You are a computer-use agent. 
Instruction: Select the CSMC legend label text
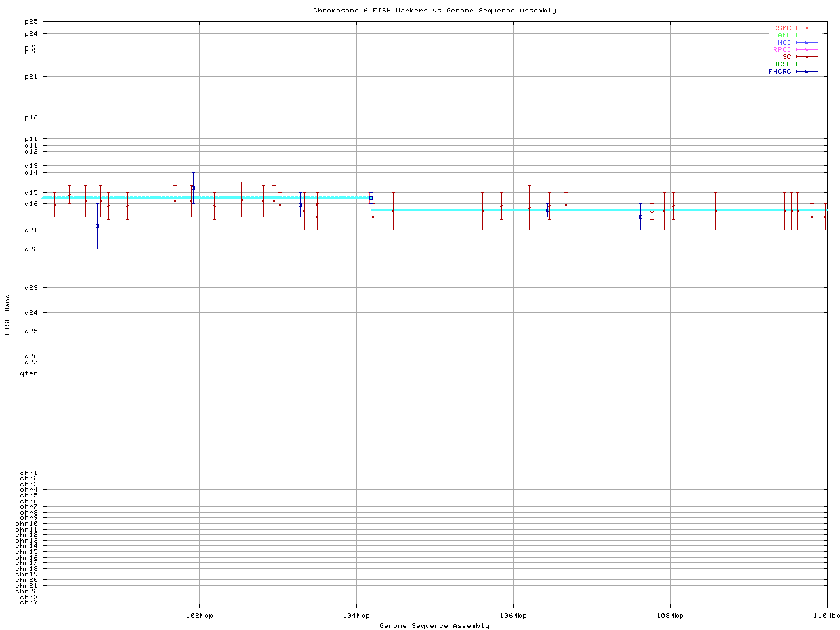pos(782,28)
